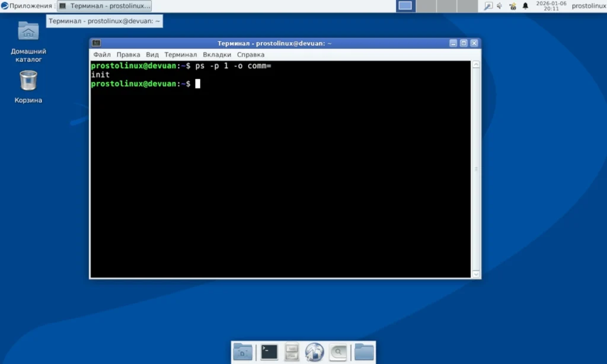
Task: Open the volume speaker icon
Action: point(500,6)
